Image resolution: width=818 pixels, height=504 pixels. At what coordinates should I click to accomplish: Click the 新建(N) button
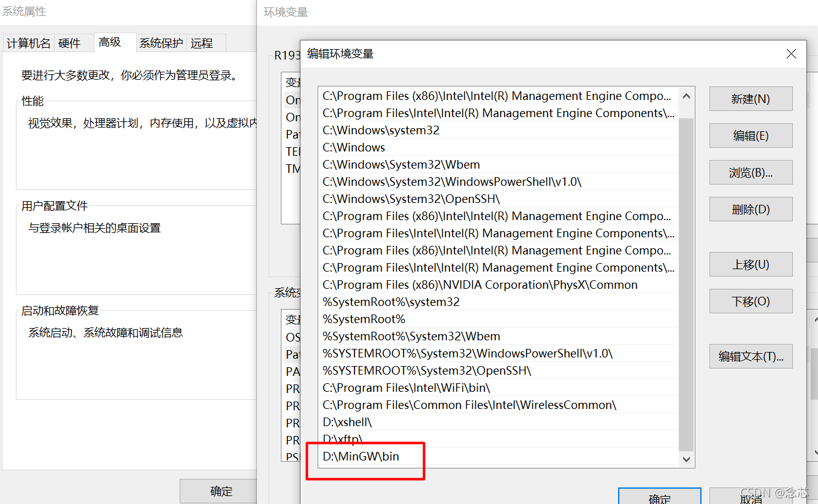click(751, 99)
